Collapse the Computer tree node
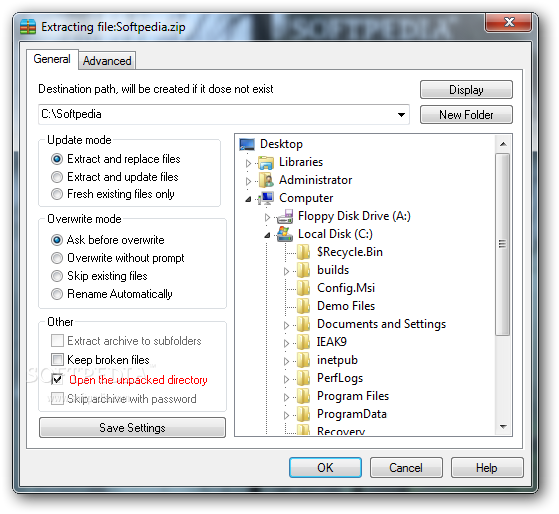This screenshot has height=514, width=559. (248, 199)
